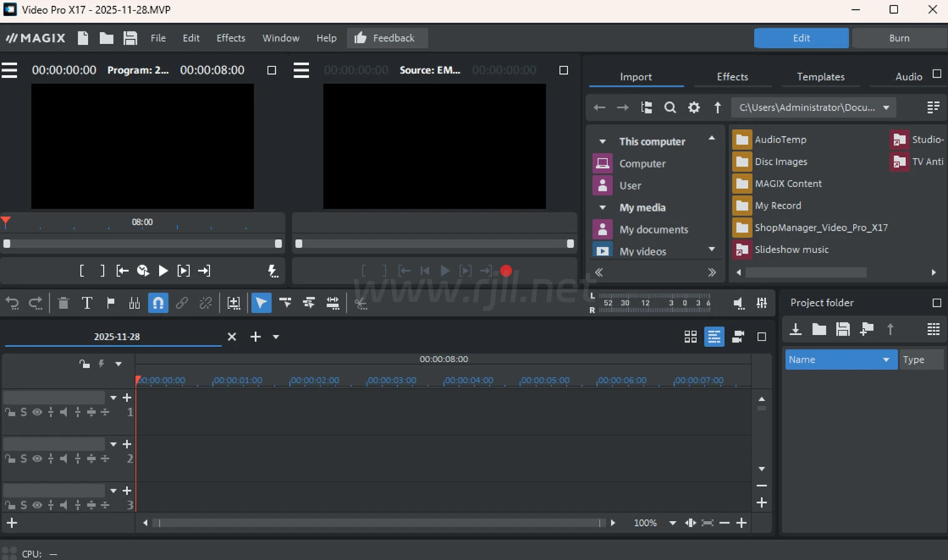This screenshot has height=560, width=948.
Task: Open the audio mixer icon
Action: 761,303
